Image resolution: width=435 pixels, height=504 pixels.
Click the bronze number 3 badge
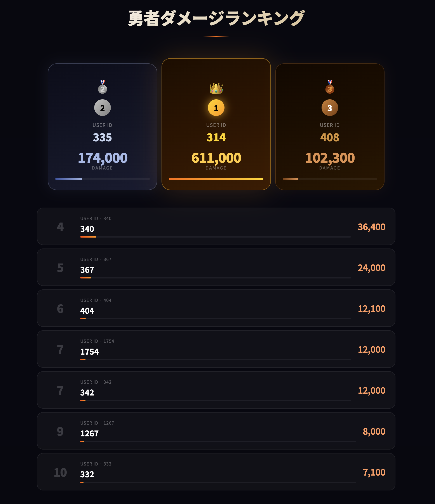330,108
